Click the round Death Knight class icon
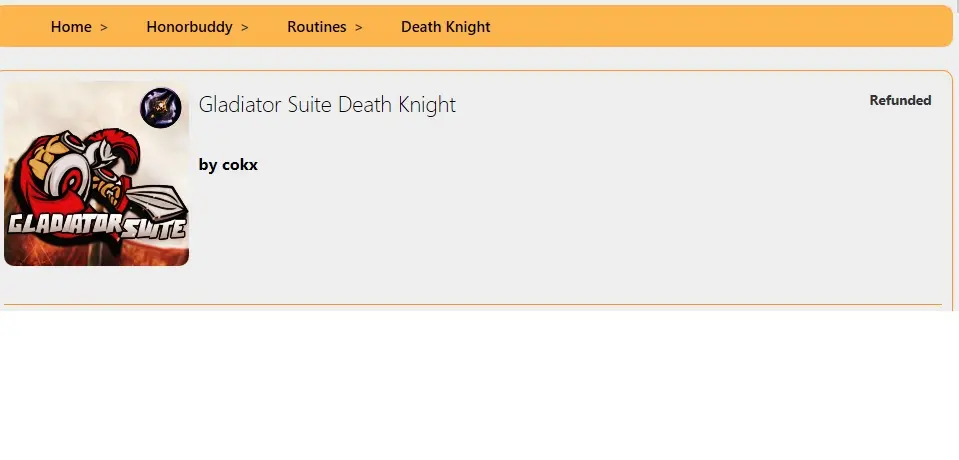 point(160,107)
